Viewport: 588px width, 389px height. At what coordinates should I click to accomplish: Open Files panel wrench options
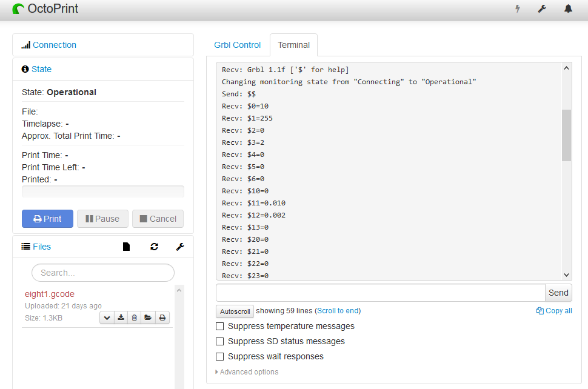point(180,247)
